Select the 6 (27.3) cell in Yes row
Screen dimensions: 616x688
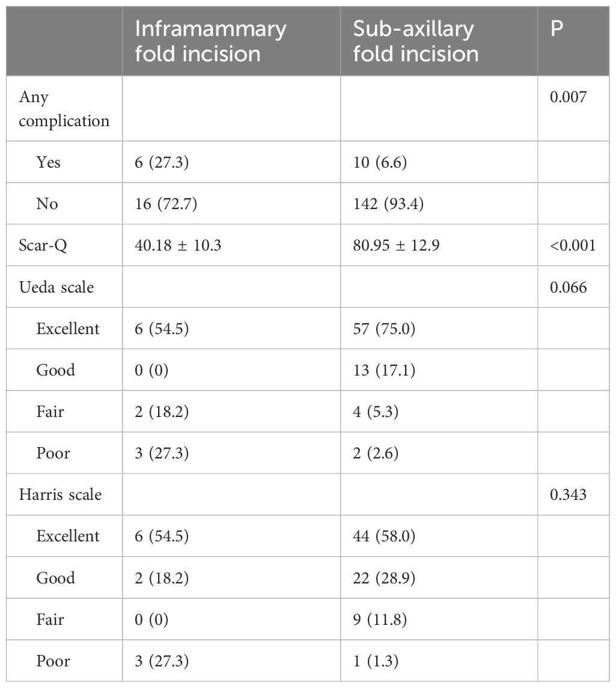click(x=162, y=162)
